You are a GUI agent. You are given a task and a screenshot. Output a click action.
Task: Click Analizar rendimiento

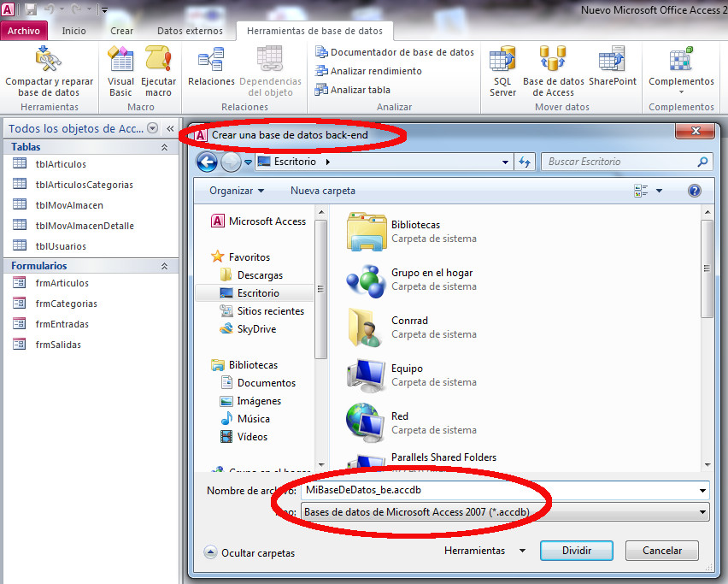pyautogui.click(x=368, y=71)
